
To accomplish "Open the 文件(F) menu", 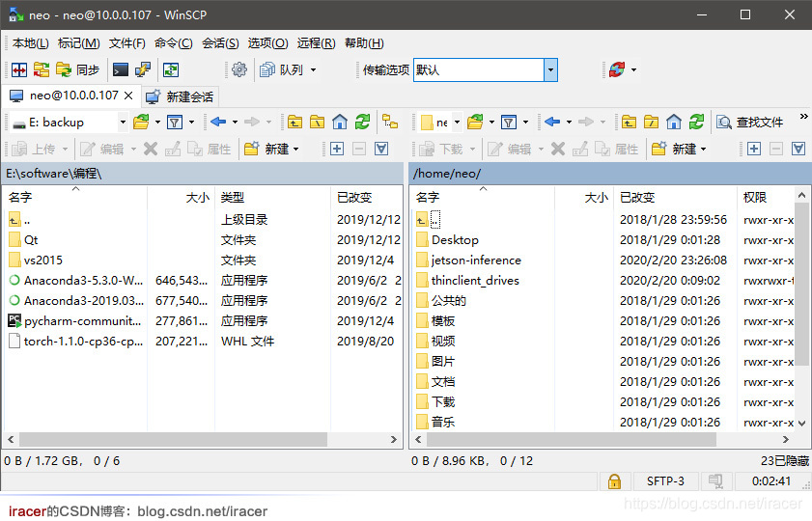I will [127, 43].
